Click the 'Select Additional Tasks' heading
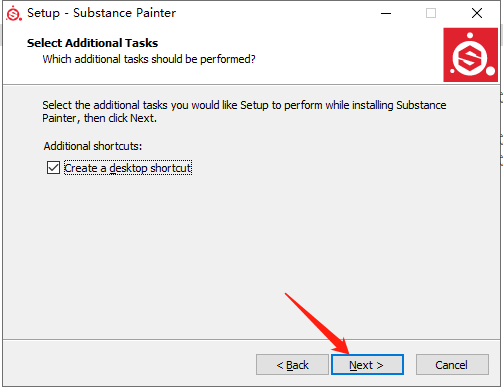This screenshot has height=389, width=503. pyautogui.click(x=92, y=43)
